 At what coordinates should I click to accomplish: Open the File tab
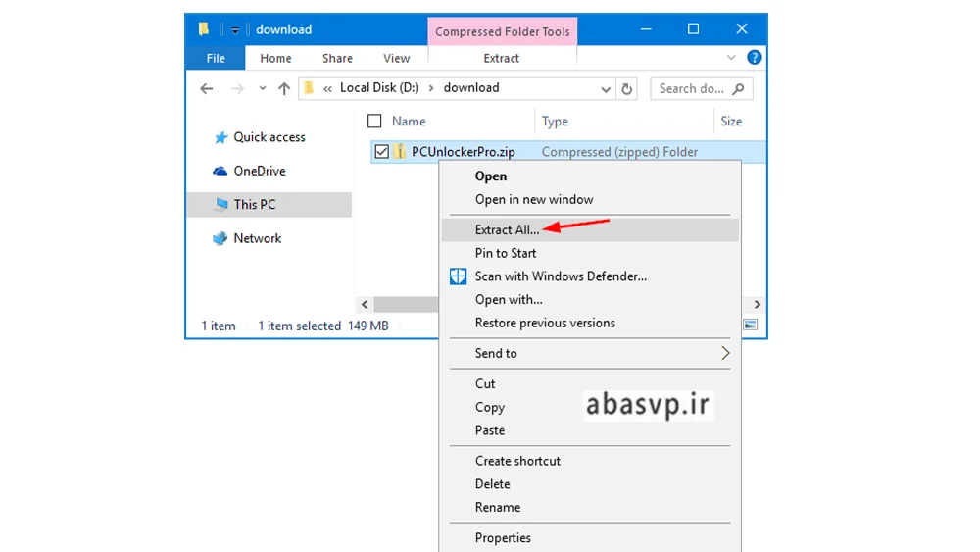216,58
